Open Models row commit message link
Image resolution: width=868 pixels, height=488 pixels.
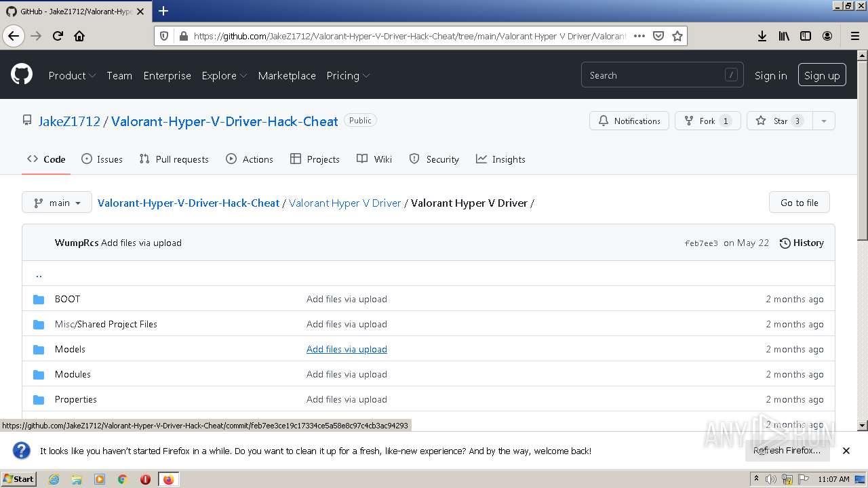tap(347, 349)
